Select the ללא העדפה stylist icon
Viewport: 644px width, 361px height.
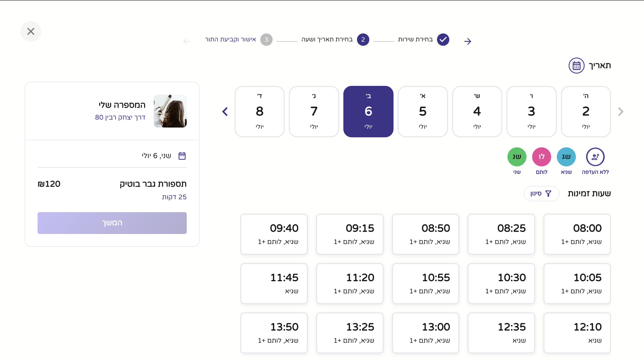pyautogui.click(x=595, y=157)
